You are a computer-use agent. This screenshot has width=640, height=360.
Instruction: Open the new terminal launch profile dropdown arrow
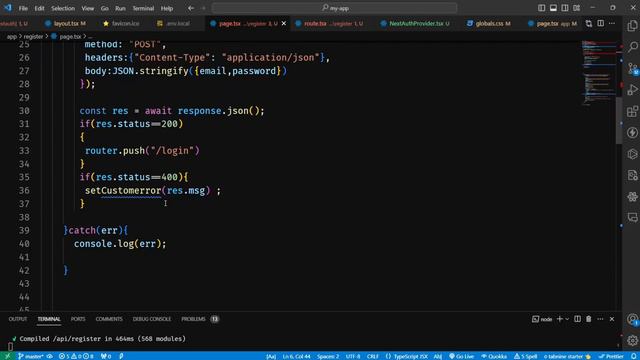pyautogui.click(x=567, y=319)
